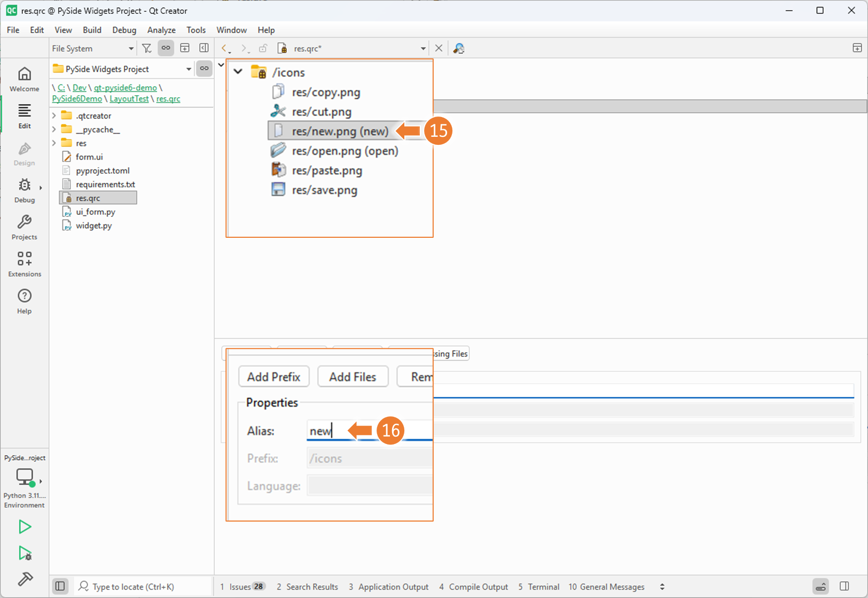Toggle synchronize with editor link icon
Image resolution: width=868 pixels, height=598 pixels.
coord(166,48)
